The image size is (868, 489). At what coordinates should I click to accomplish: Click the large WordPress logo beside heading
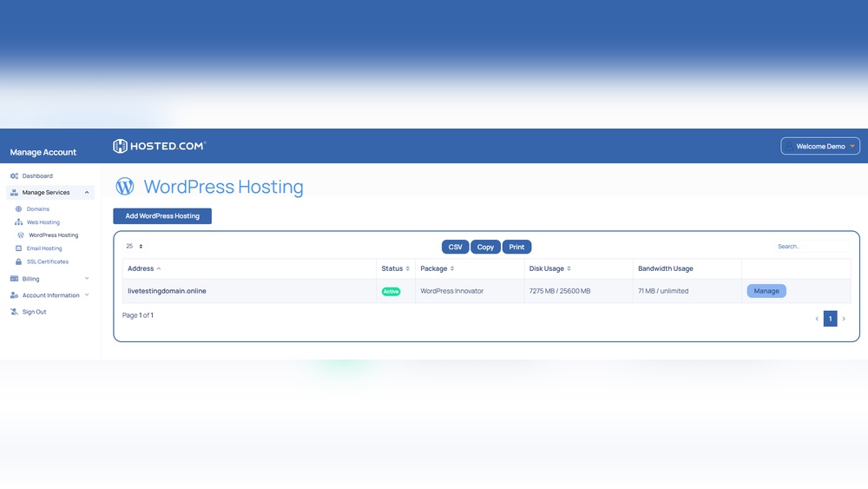[x=124, y=186]
